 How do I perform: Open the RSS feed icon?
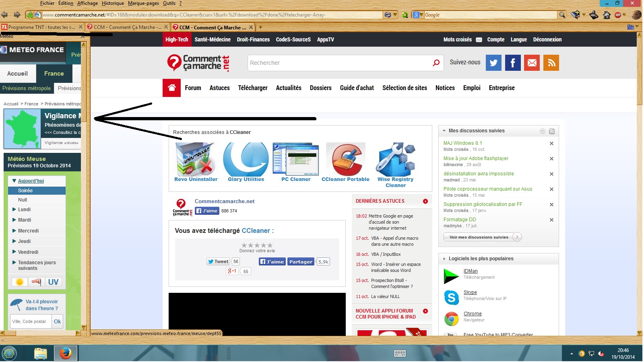[551, 63]
